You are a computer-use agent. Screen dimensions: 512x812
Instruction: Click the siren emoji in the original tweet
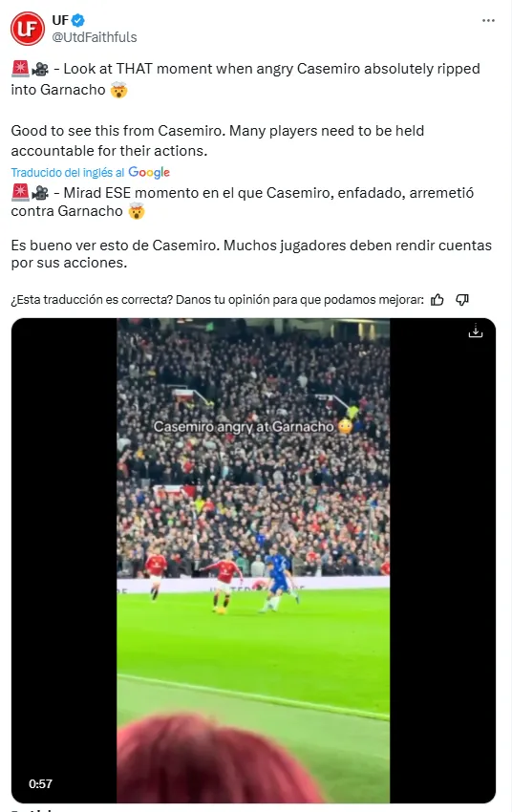pos(20,69)
